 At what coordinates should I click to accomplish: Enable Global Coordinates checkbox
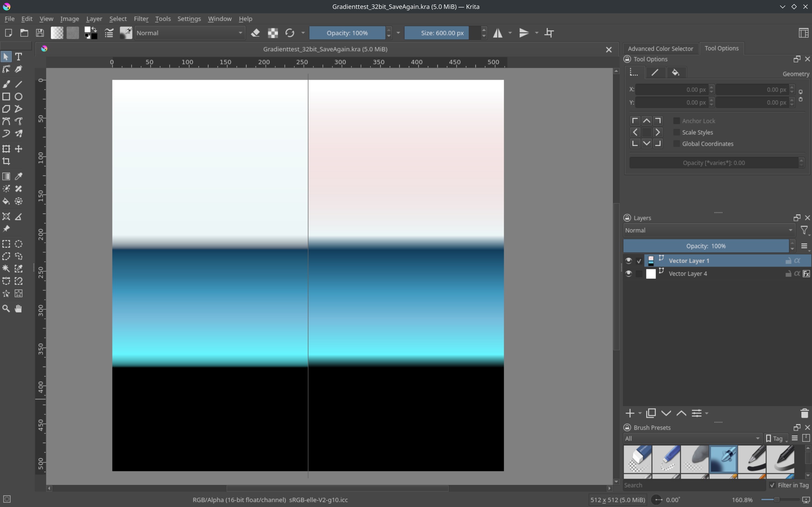[x=677, y=144]
